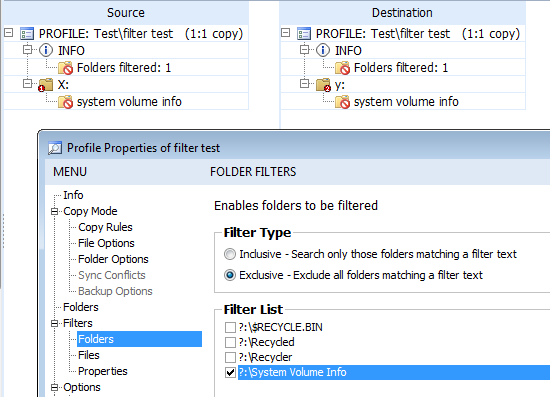Click the X: drive folder icon
Screen dimensions: 550x397
[46, 85]
